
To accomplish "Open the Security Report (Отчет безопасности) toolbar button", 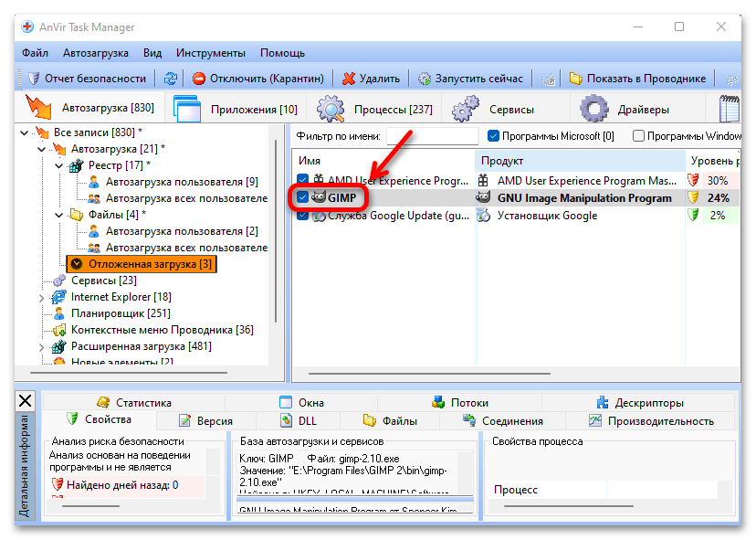I will coord(88,79).
